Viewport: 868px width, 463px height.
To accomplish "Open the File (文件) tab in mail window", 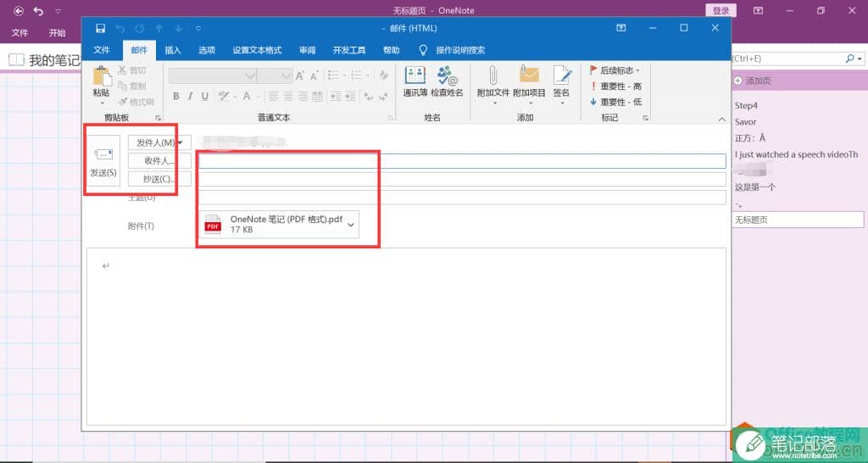I will coord(102,50).
